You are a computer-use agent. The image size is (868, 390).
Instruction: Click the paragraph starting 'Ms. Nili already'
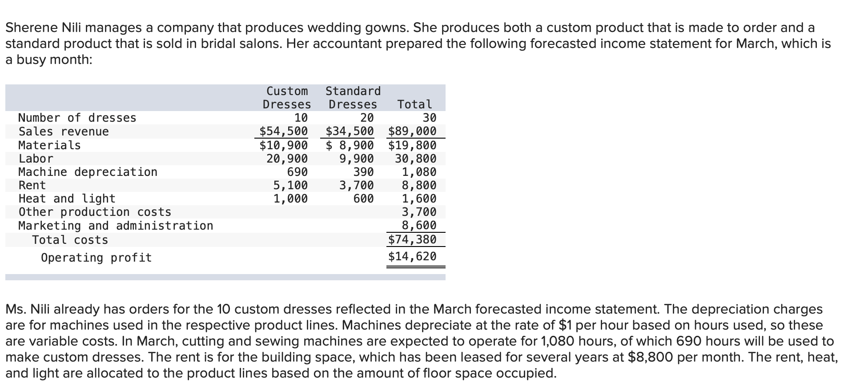tap(422, 341)
